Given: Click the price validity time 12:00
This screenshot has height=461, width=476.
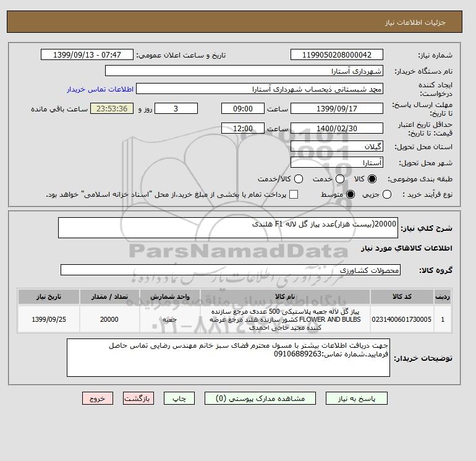Looking at the screenshot, I should (x=243, y=128).
